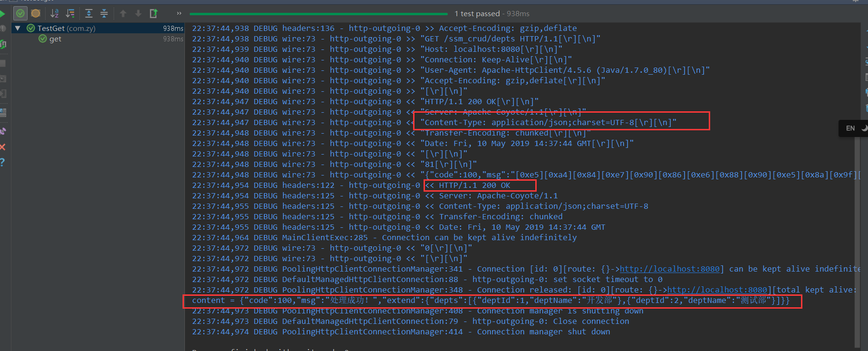The width and height of the screenshot is (868, 351).
Task: Click the green check icon beside TestGet
Action: [x=31, y=28]
